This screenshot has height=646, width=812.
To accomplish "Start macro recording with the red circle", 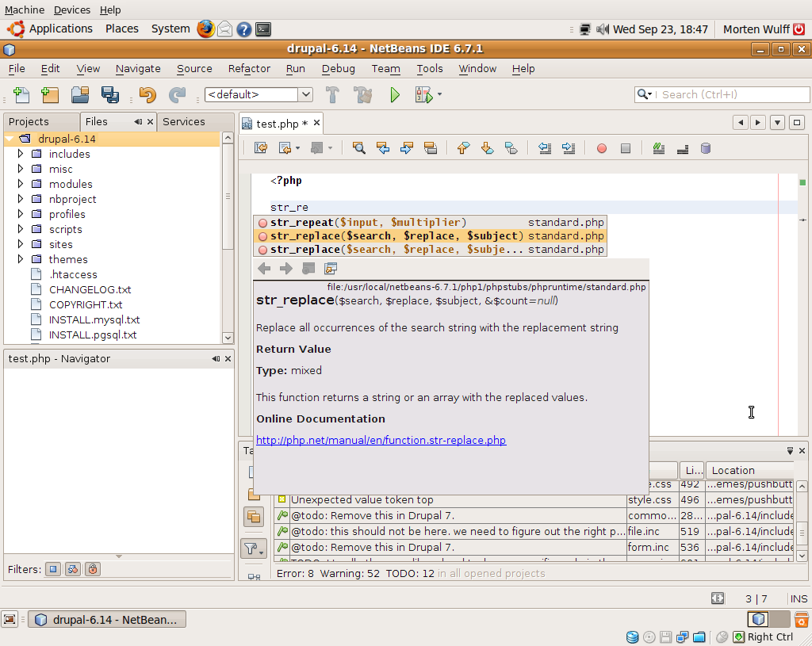I will click(602, 148).
